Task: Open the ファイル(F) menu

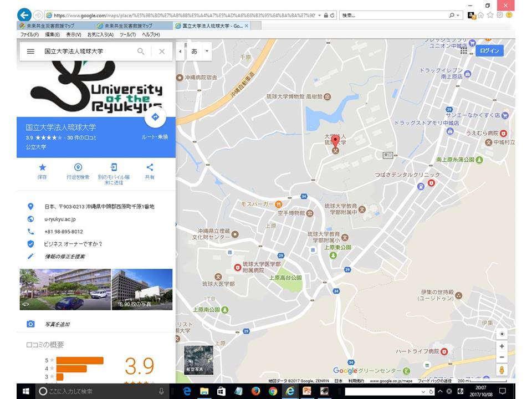Action: [29, 34]
